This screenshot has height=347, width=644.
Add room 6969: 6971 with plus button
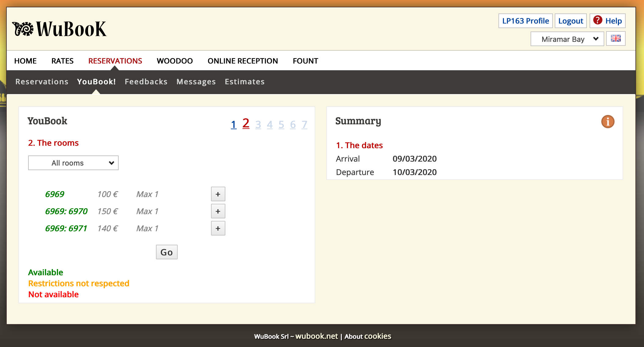(218, 228)
